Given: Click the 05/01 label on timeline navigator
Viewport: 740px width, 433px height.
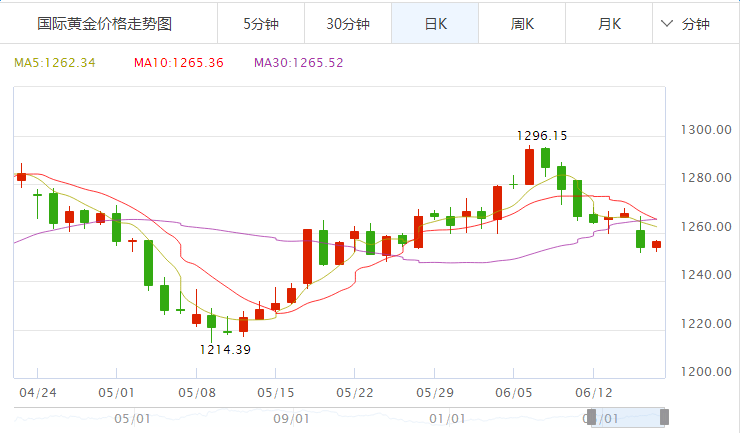Looking at the screenshot, I should (132, 417).
